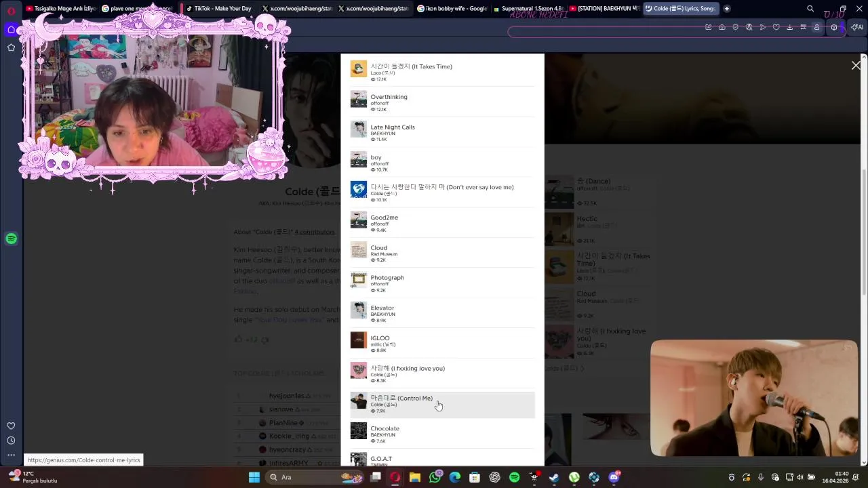Open the downloads icon in toolbar
Screen dimensions: 868x488
click(789, 27)
